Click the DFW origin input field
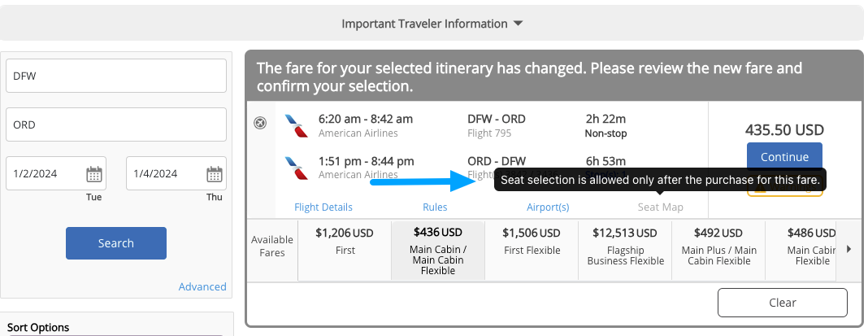The width and height of the screenshot is (868, 336). pyautogui.click(x=116, y=76)
